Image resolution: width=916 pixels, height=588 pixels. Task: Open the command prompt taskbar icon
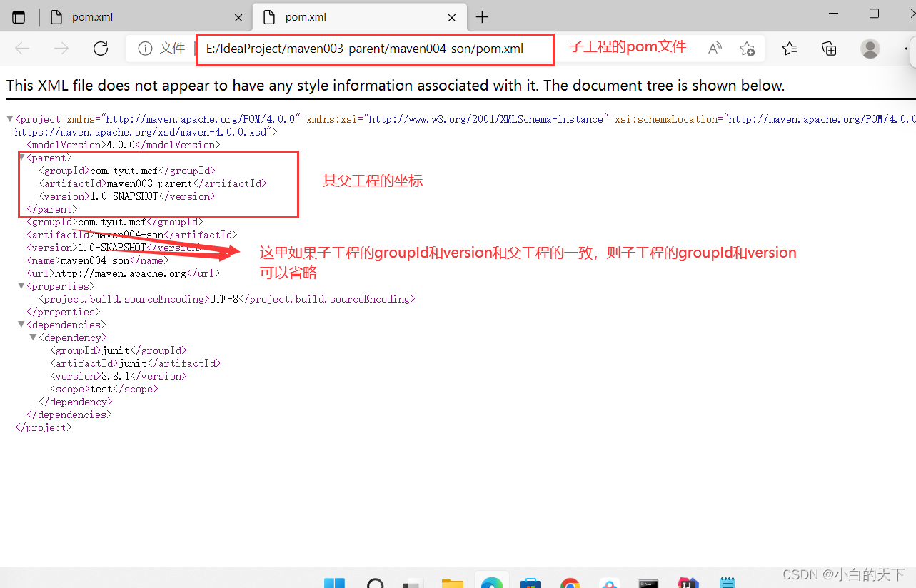click(x=648, y=583)
